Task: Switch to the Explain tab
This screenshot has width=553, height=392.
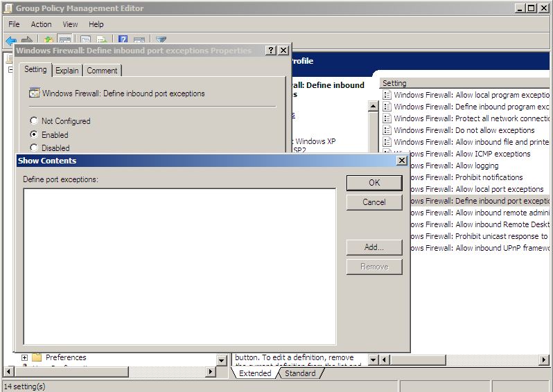Action: tap(67, 71)
